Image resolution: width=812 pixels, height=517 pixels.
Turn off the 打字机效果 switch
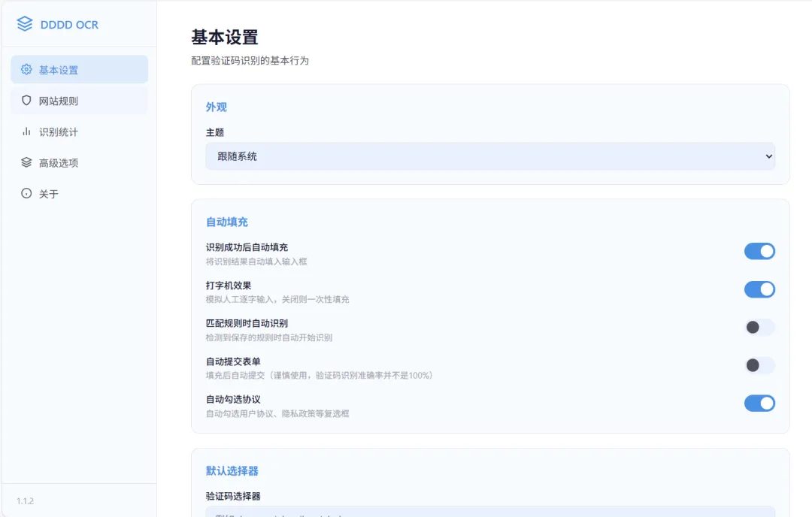[759, 289]
